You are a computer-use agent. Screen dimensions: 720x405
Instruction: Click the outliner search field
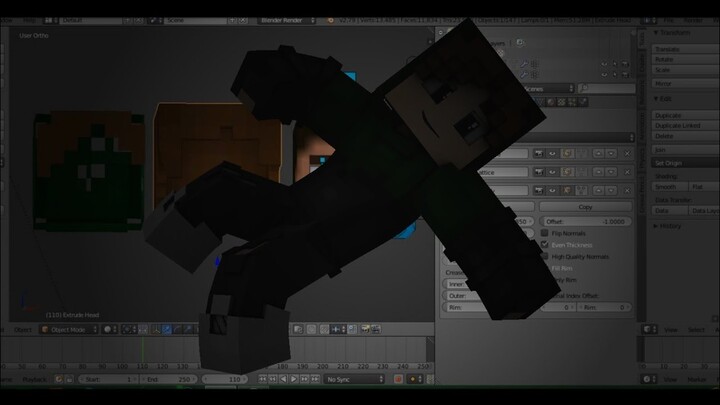[x=607, y=89]
